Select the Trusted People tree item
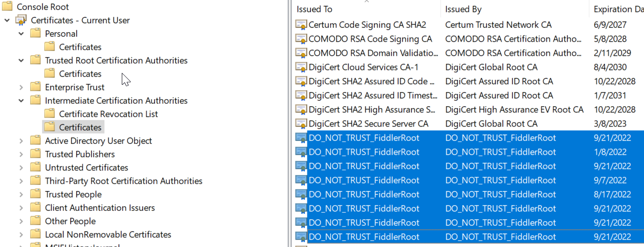 [73, 194]
